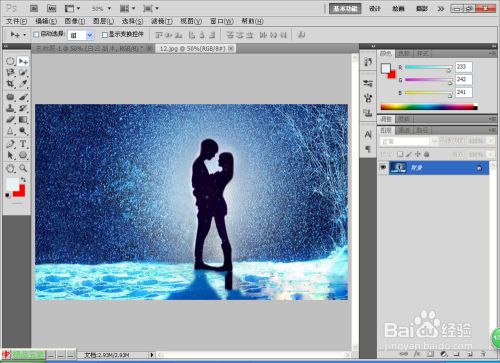Select the Path Selection tool
This screenshot has height=363, width=500.
click(x=10, y=155)
